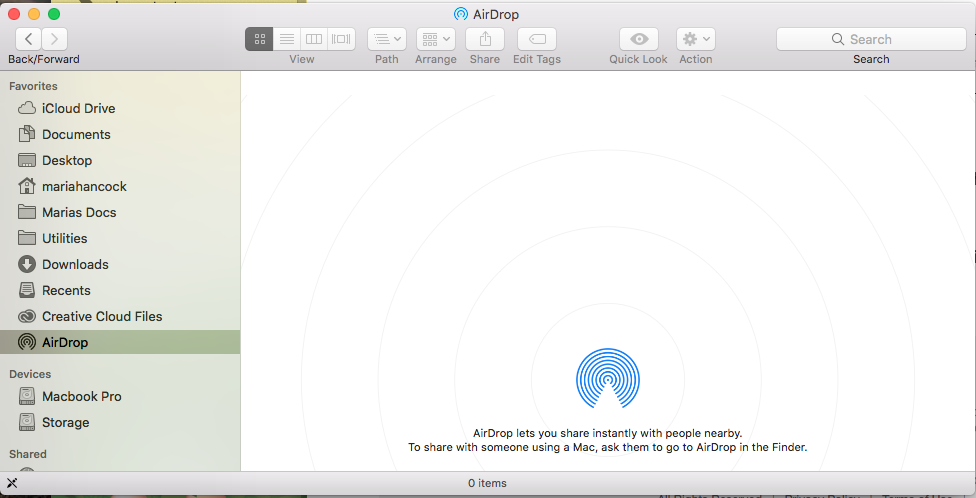
Task: Click the Downloads arrow icon
Action: (27, 265)
